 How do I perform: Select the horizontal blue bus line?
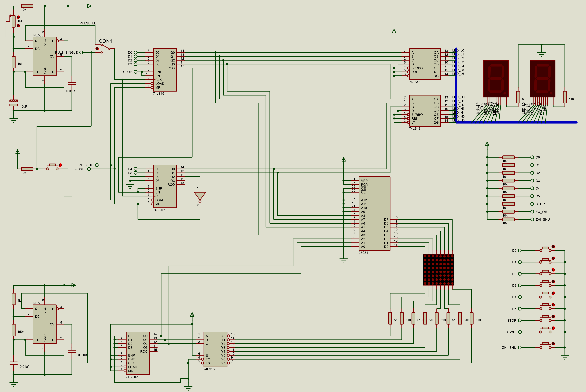[x=517, y=122]
